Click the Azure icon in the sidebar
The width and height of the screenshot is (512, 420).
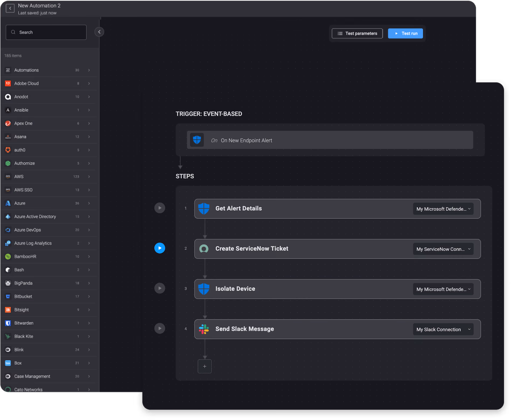tap(8, 203)
